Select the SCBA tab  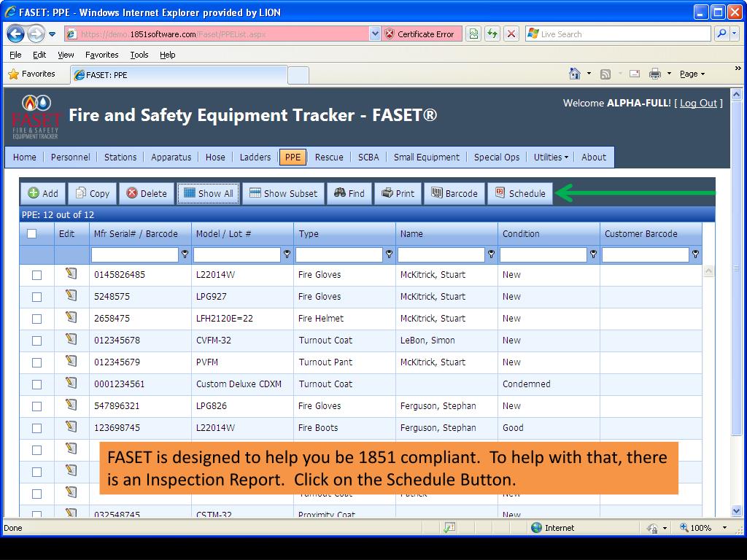click(x=368, y=157)
